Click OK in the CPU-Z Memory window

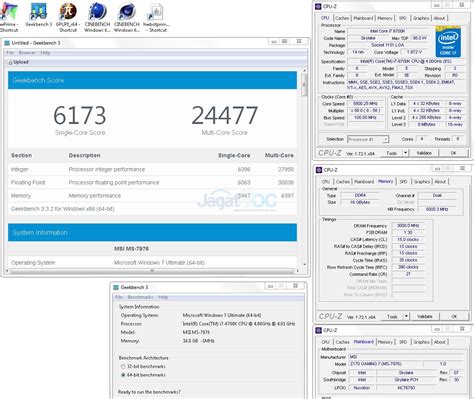click(454, 316)
